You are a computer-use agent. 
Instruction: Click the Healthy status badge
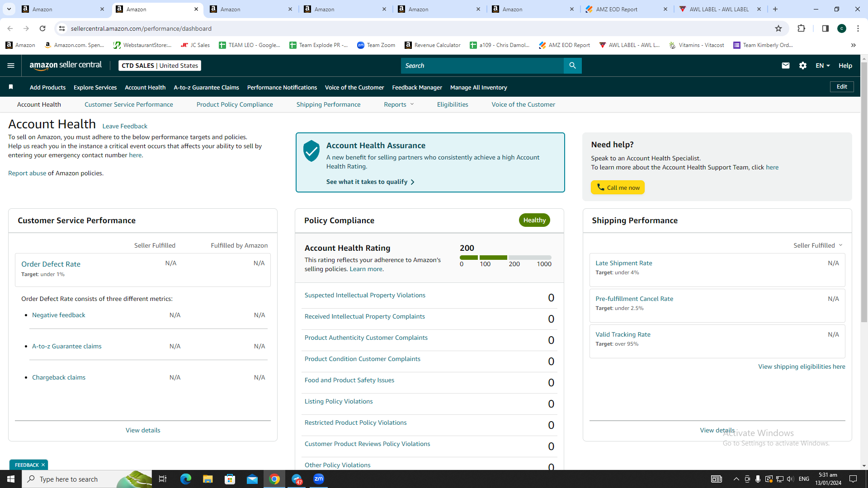click(534, 220)
